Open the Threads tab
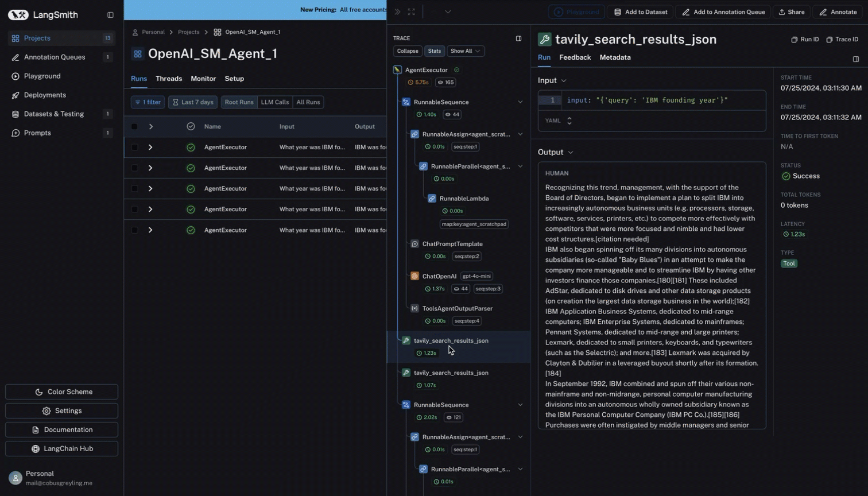The width and height of the screenshot is (868, 496). pos(169,79)
